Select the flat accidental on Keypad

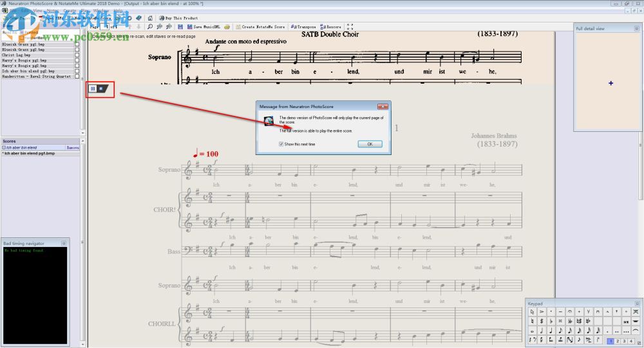coord(551,321)
